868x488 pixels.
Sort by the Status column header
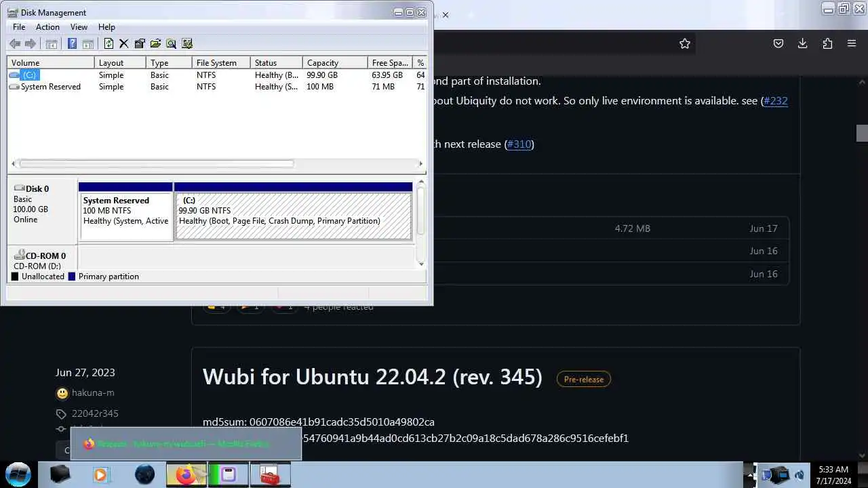pyautogui.click(x=276, y=62)
